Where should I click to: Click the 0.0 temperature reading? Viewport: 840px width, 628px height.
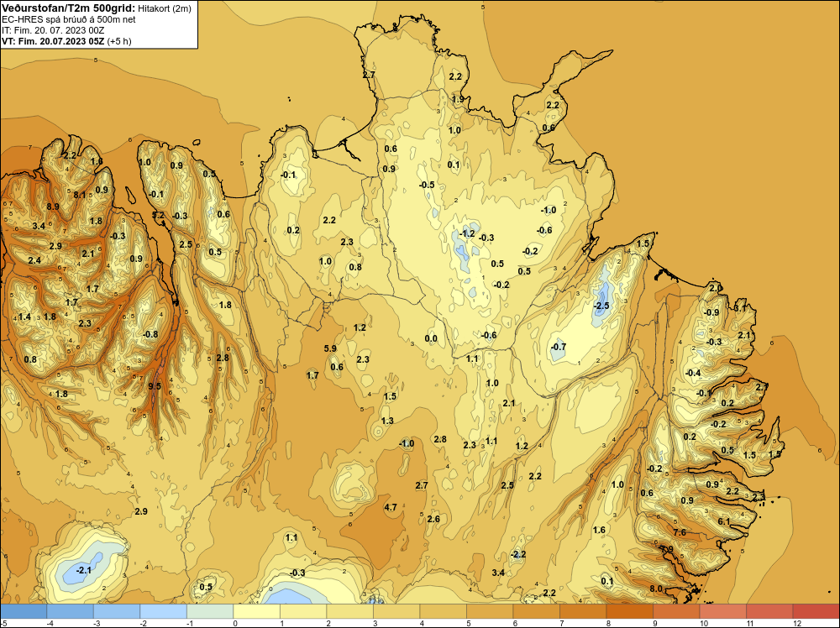point(431,338)
